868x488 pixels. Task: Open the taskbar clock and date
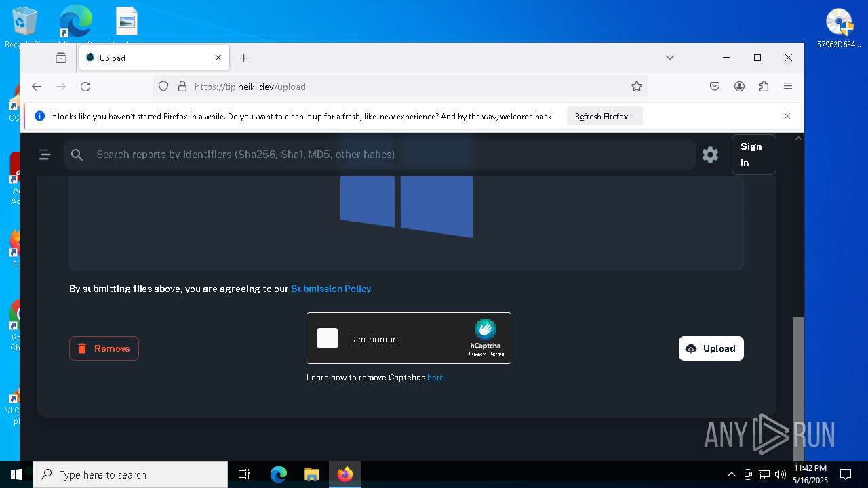[x=810, y=474]
